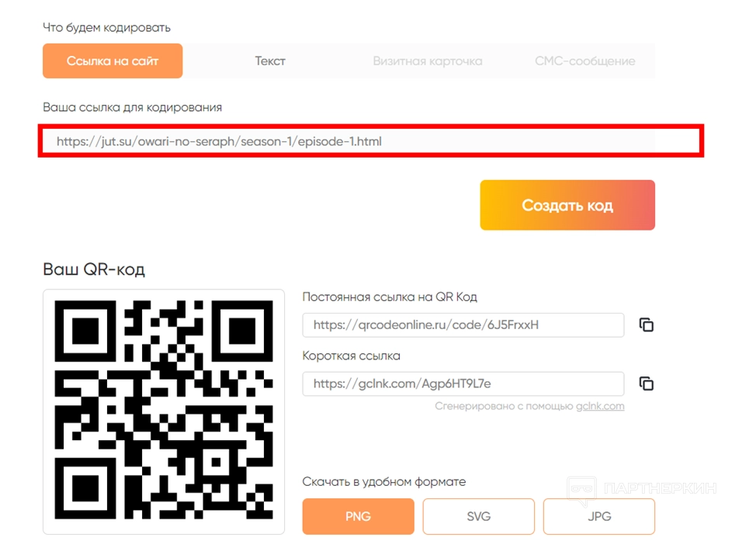
Task: Click the generated QR code image
Action: point(164,411)
